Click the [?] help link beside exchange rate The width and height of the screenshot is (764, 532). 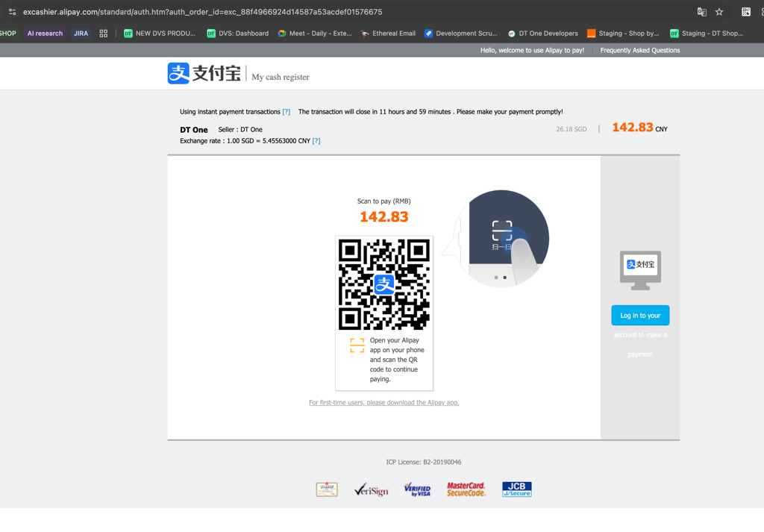coord(316,141)
